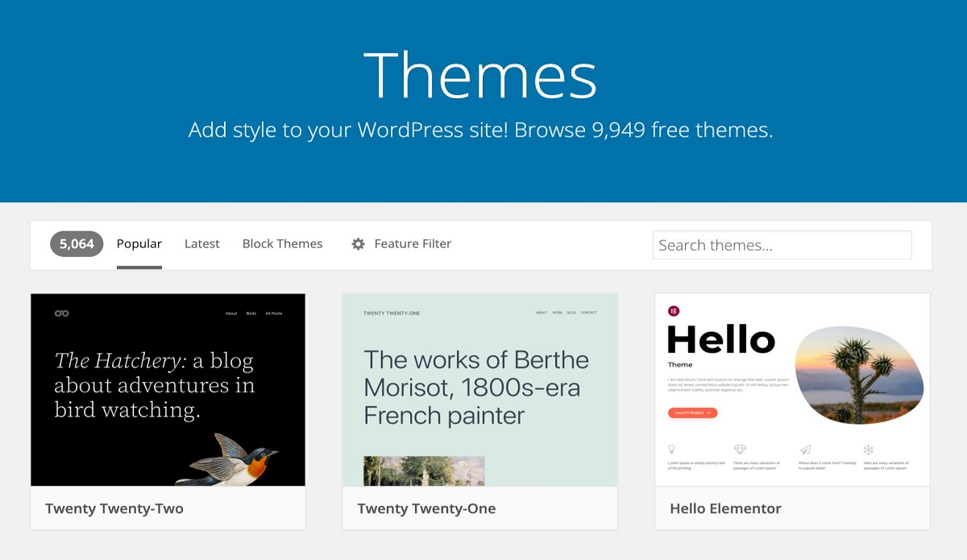Click the paper plane icon in Hello preview

click(x=804, y=450)
